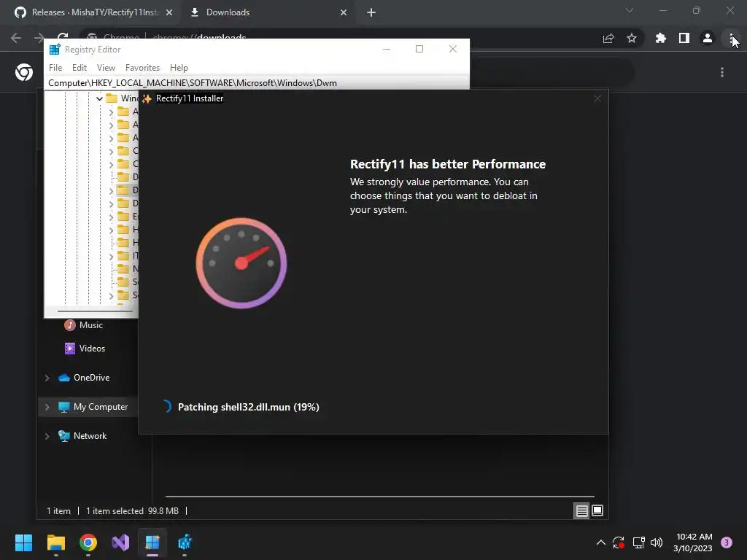747x560 pixels.
Task: Open Downloads page more actions menu
Action: tap(722, 72)
